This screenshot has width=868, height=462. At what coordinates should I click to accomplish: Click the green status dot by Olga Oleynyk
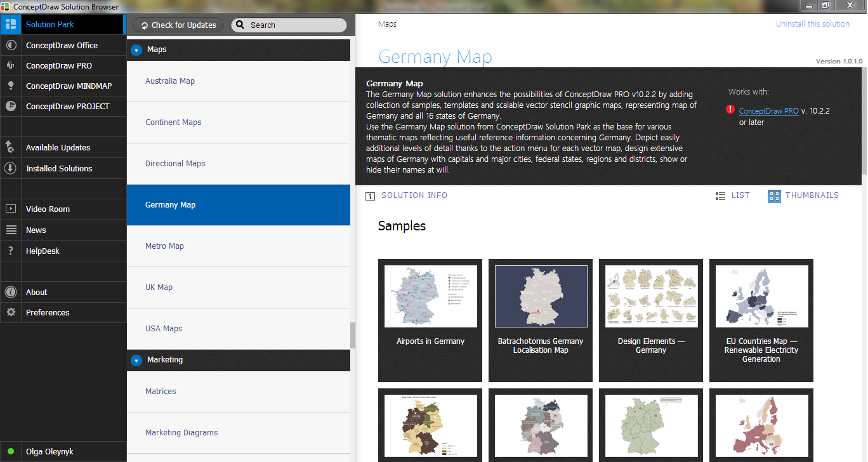click(x=10, y=452)
